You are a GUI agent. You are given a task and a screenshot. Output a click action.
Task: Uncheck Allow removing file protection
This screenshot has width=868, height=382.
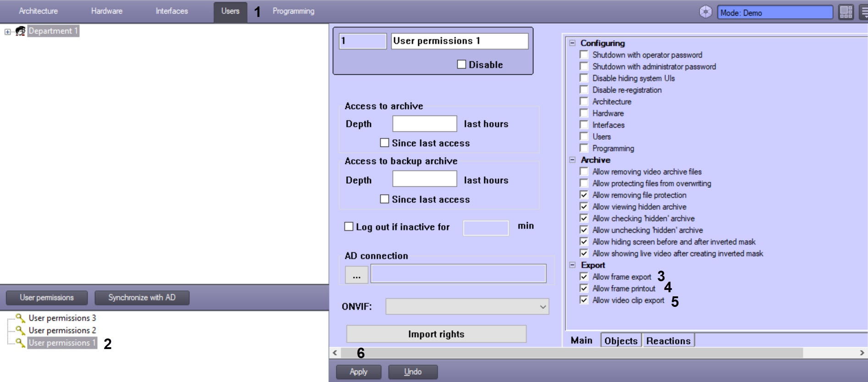[x=584, y=195]
